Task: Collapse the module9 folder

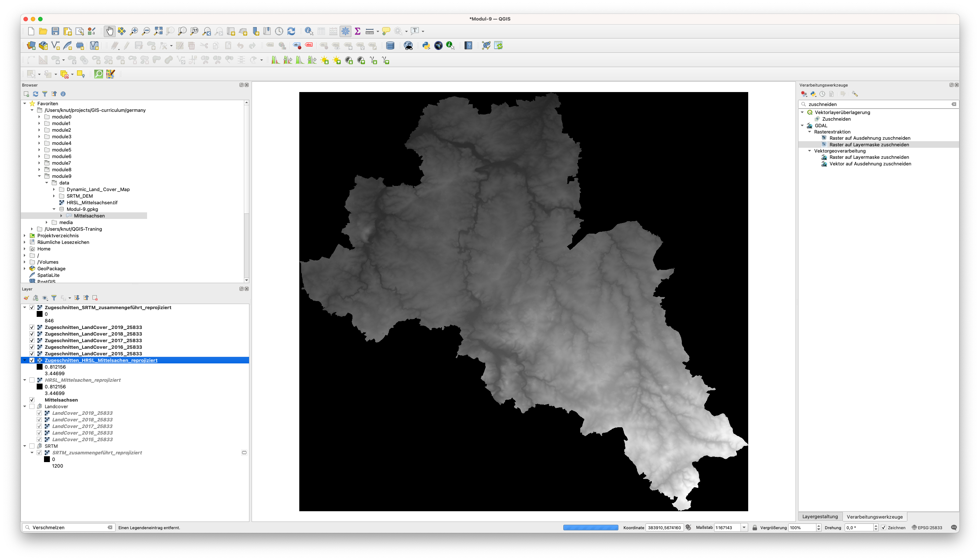Action: pyautogui.click(x=39, y=176)
